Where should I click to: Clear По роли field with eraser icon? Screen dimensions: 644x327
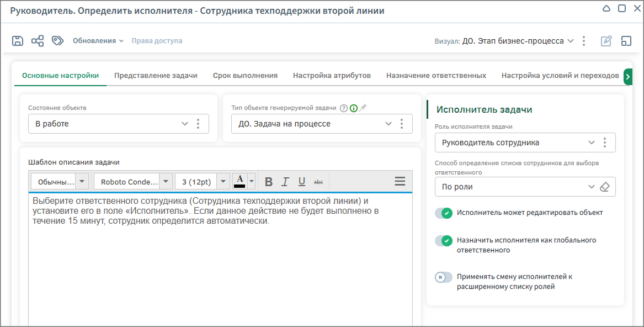(x=605, y=187)
